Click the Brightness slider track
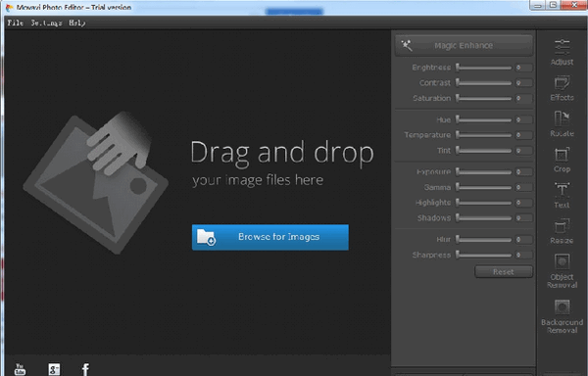 [x=484, y=68]
